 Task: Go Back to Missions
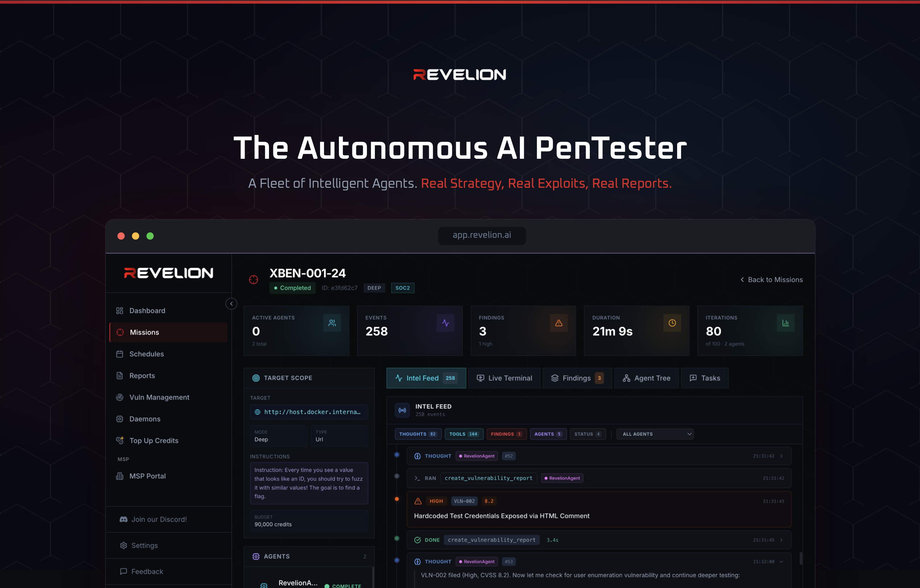(771, 279)
